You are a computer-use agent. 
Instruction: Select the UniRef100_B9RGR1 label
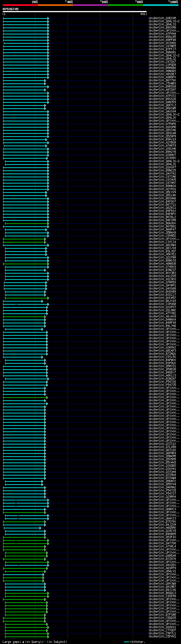coord(162,52)
